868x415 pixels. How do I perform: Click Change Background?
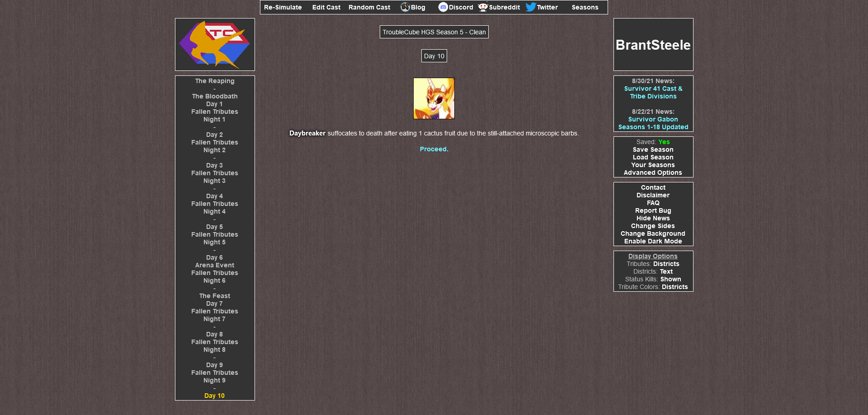coord(653,233)
